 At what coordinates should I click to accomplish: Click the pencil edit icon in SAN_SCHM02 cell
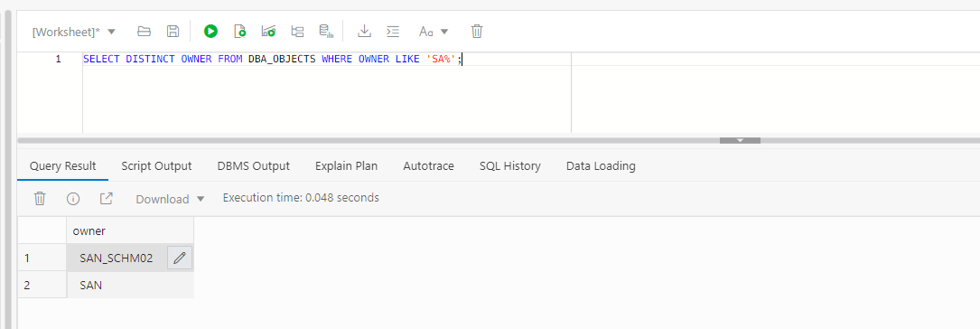click(x=180, y=258)
